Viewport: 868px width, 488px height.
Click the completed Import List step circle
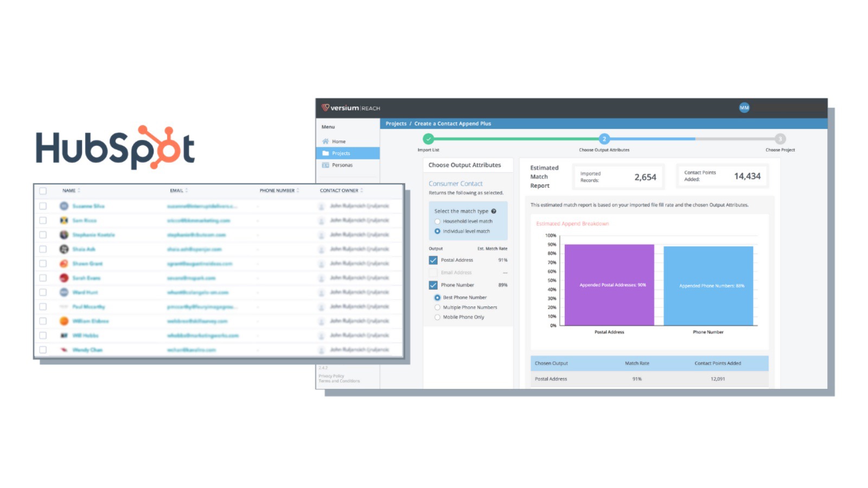click(x=429, y=139)
